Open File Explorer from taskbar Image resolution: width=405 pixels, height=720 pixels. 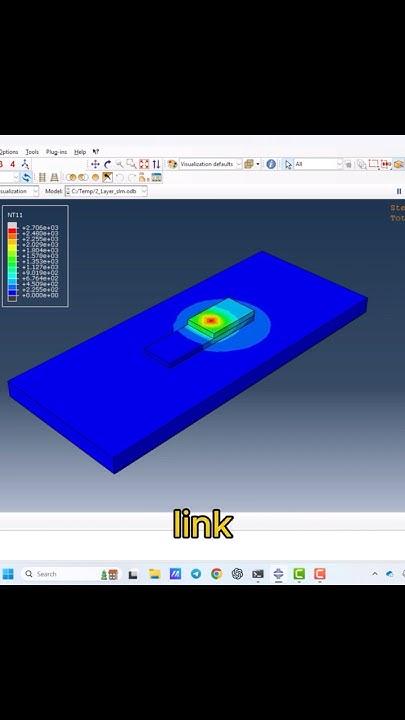(154, 574)
